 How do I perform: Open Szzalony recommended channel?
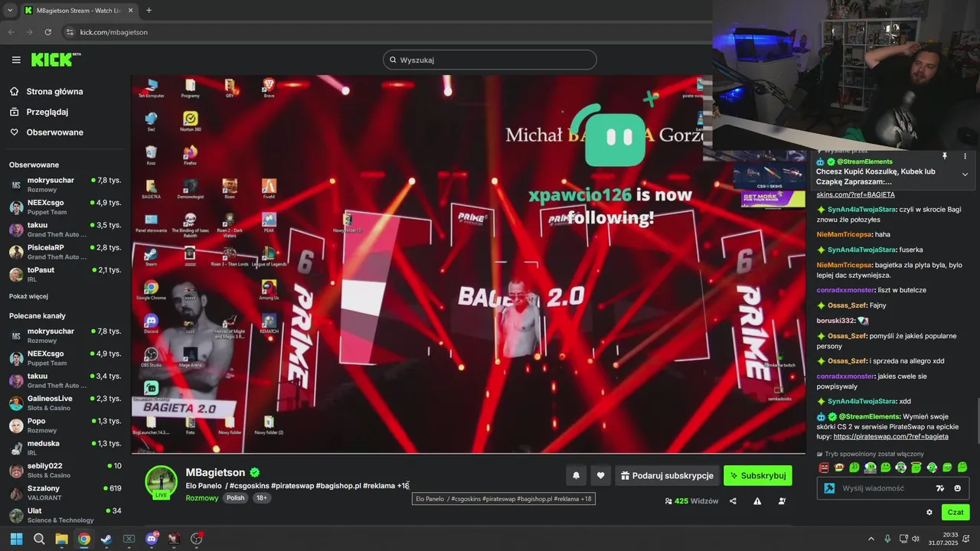[65, 492]
